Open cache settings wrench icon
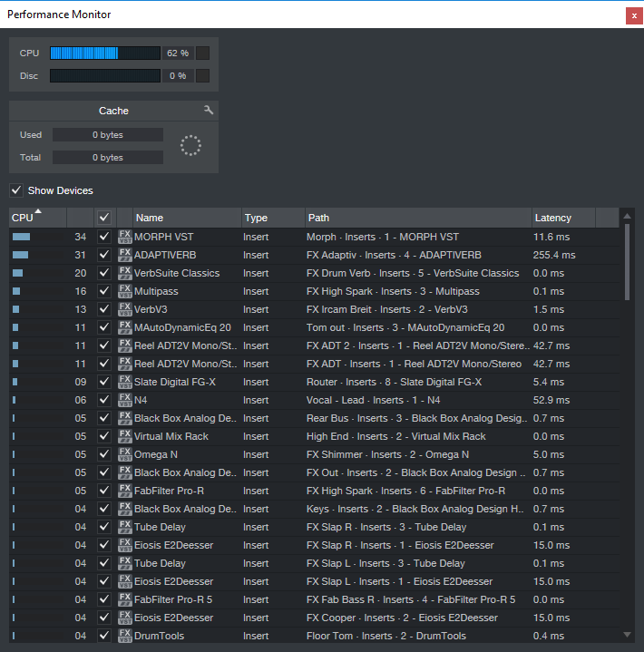 click(x=209, y=111)
